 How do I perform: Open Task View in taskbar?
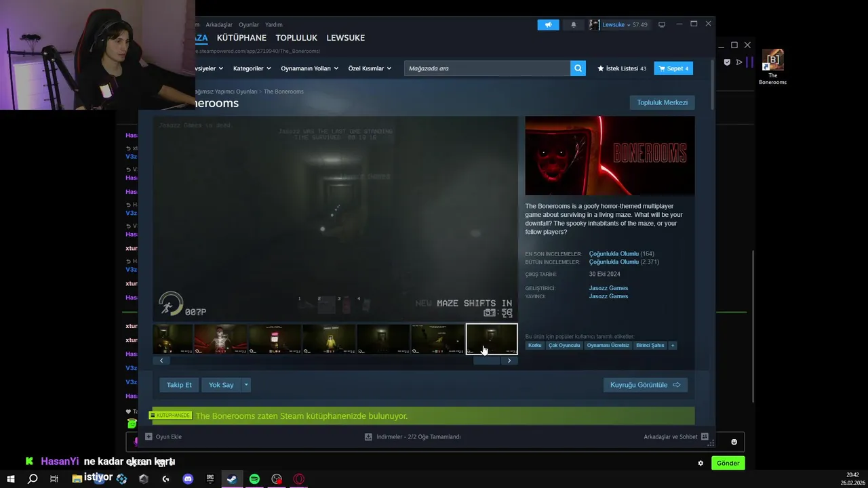54,479
